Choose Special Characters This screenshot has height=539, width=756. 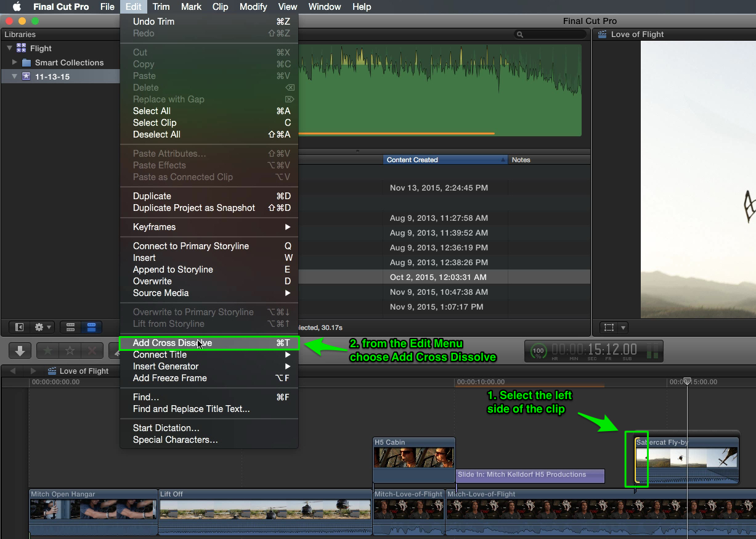pos(209,440)
